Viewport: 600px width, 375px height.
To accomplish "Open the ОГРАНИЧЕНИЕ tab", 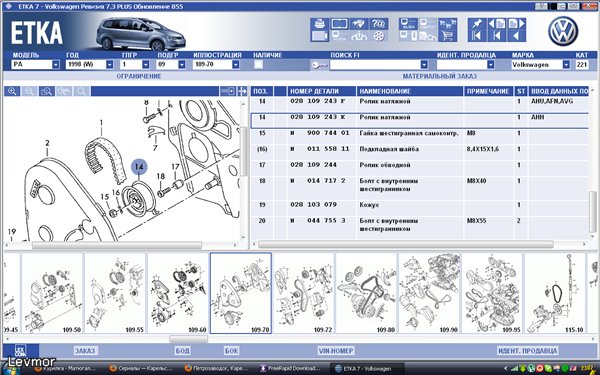I will (x=139, y=76).
